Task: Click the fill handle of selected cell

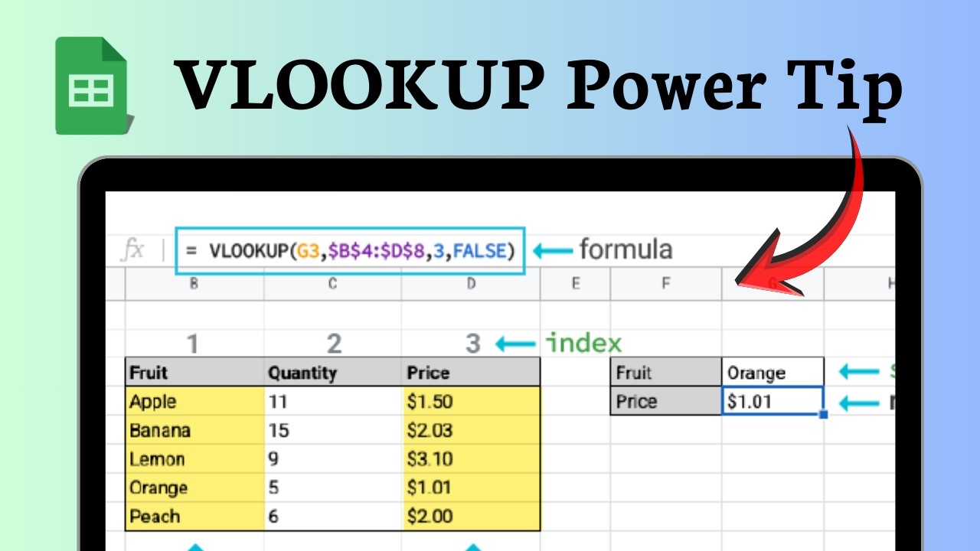Action: click(823, 414)
